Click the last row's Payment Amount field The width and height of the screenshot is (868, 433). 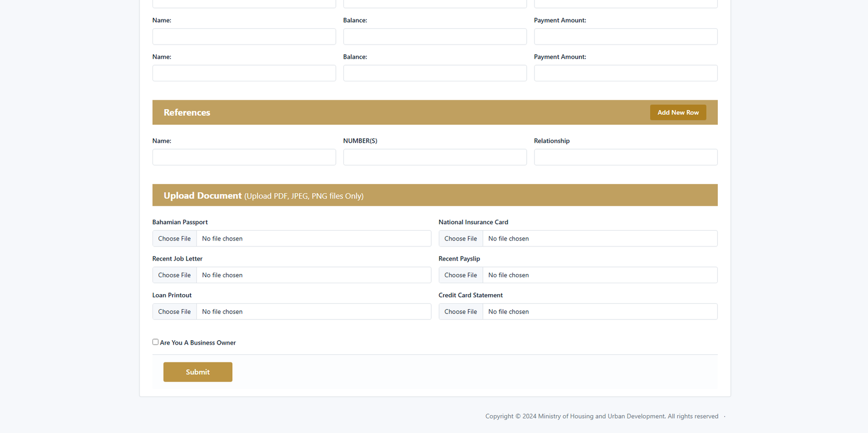coord(626,73)
